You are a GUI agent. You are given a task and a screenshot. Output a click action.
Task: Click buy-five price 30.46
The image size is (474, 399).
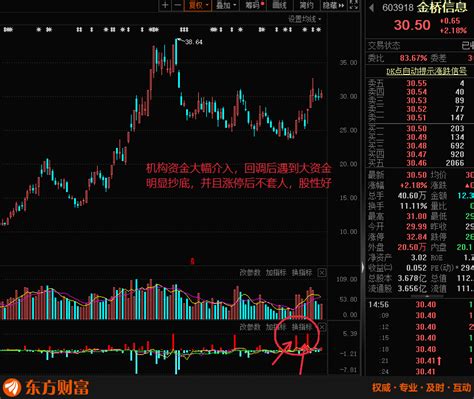click(416, 163)
